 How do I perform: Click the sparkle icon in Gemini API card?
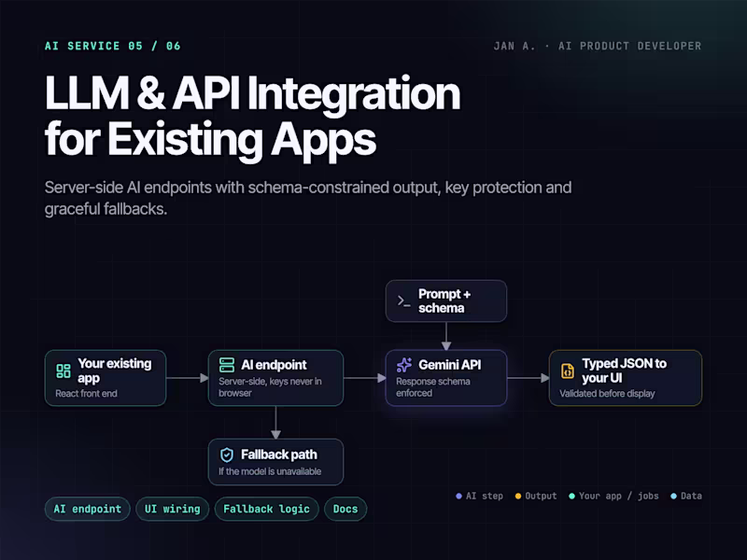(x=404, y=365)
